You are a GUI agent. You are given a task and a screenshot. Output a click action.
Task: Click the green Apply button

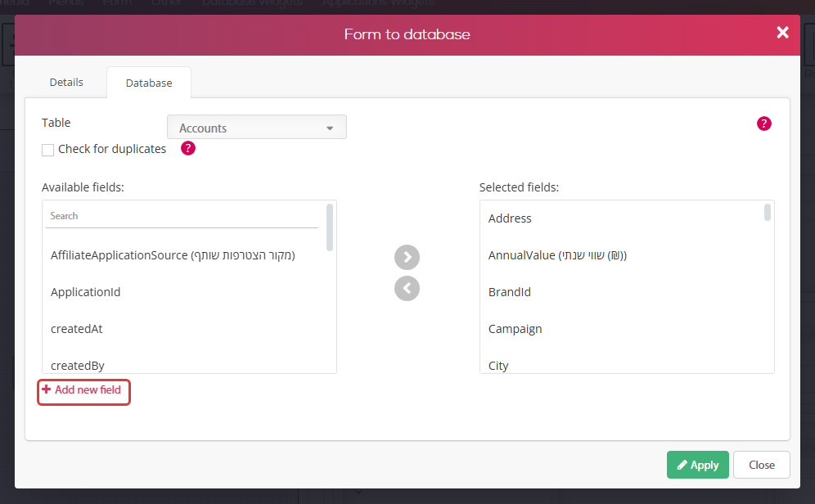pyautogui.click(x=697, y=465)
